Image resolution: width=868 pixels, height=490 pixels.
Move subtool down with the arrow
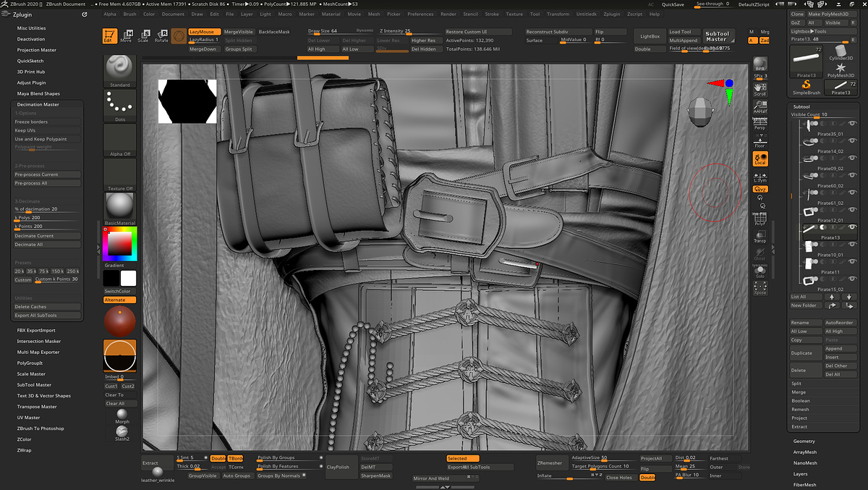pyautogui.click(x=849, y=297)
